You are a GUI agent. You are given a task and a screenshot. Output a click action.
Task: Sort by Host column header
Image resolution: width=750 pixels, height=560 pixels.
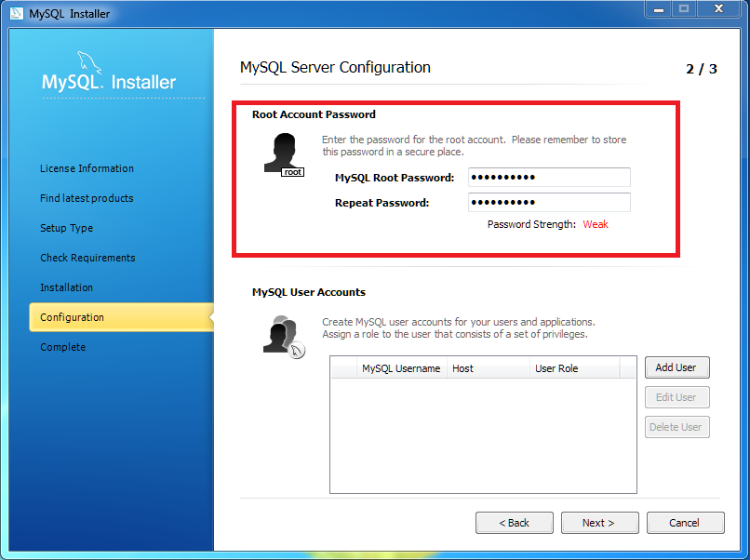coord(488,368)
